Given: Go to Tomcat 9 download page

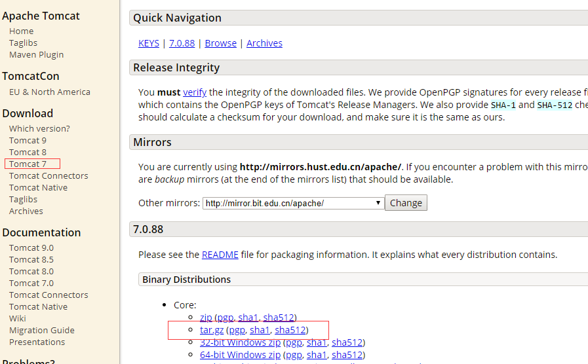Looking at the screenshot, I should pyautogui.click(x=28, y=141).
